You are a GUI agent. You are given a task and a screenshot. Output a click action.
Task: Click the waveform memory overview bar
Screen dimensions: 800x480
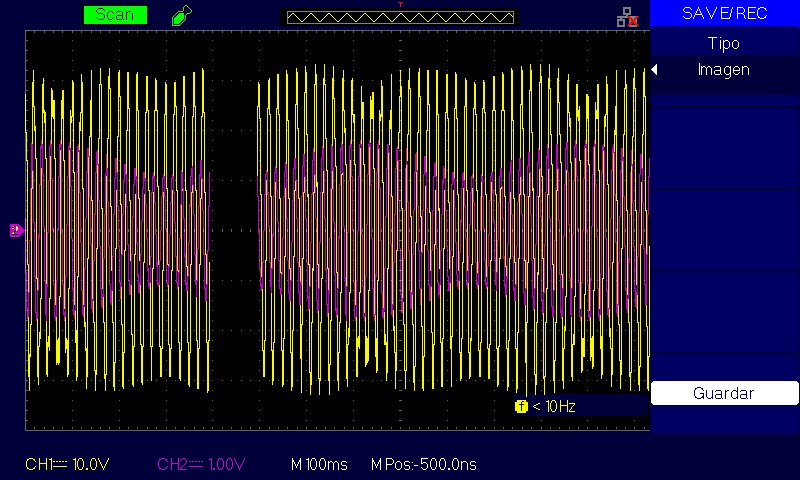[x=400, y=17]
